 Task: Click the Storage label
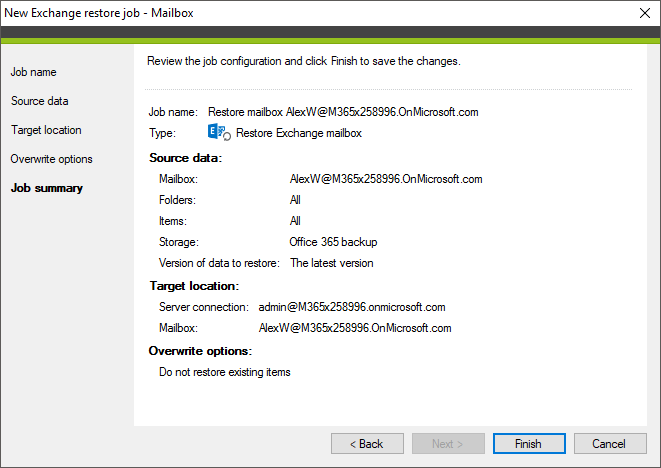coord(179,242)
